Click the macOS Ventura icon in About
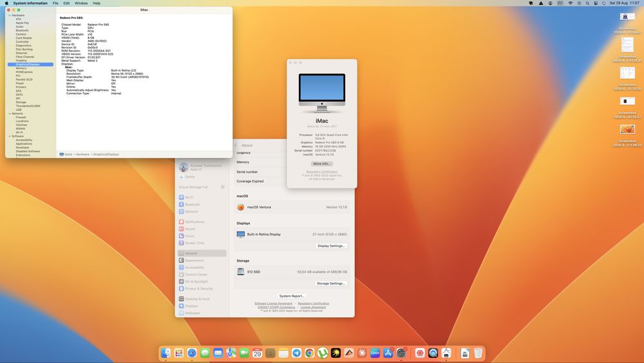The width and height of the screenshot is (644, 363). click(241, 207)
